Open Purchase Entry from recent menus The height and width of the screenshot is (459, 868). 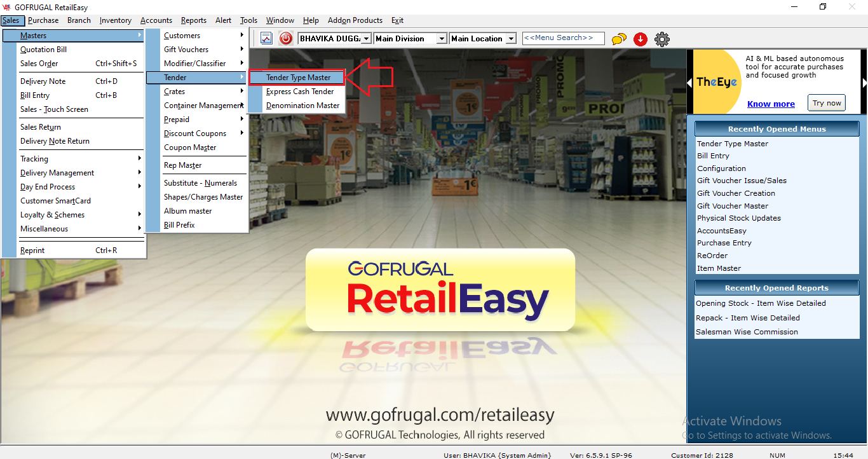(x=724, y=243)
